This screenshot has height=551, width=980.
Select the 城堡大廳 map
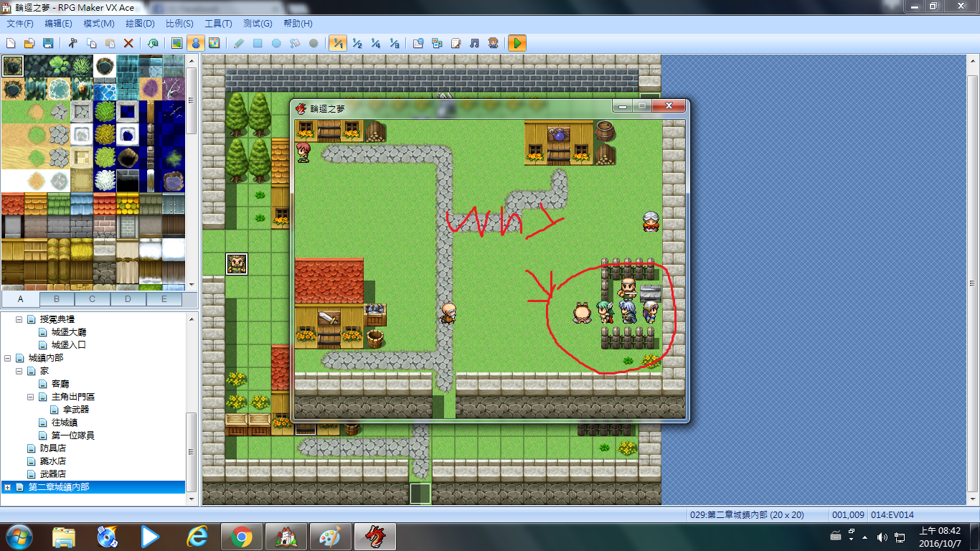click(69, 332)
